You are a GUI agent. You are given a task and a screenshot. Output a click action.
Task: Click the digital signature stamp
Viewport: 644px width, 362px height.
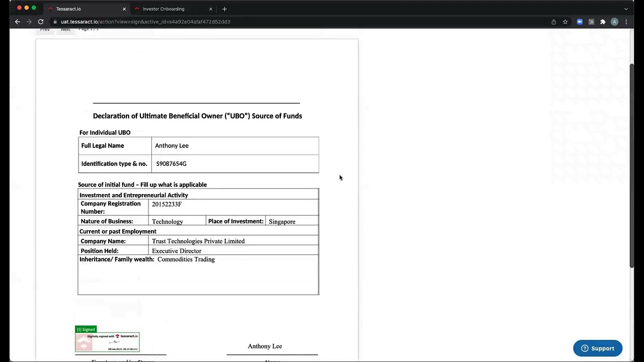[x=107, y=342]
